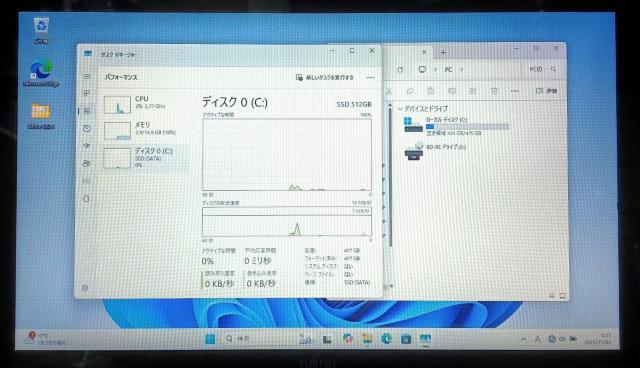The height and width of the screenshot is (368, 640).
Task: Open Copilot icon on taskbar
Action: 348,339
